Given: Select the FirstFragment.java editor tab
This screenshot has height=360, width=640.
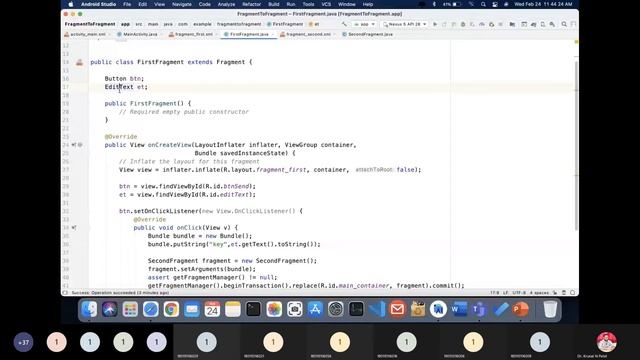Looking at the screenshot, I should coord(249,34).
